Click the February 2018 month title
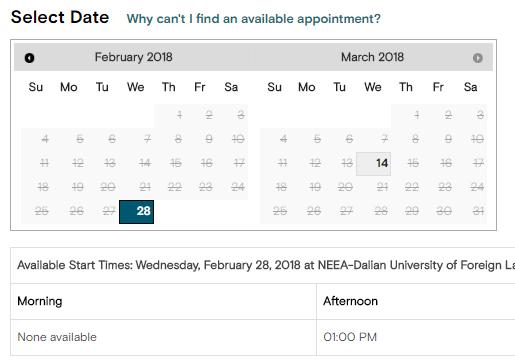515x361 pixels. coord(133,57)
